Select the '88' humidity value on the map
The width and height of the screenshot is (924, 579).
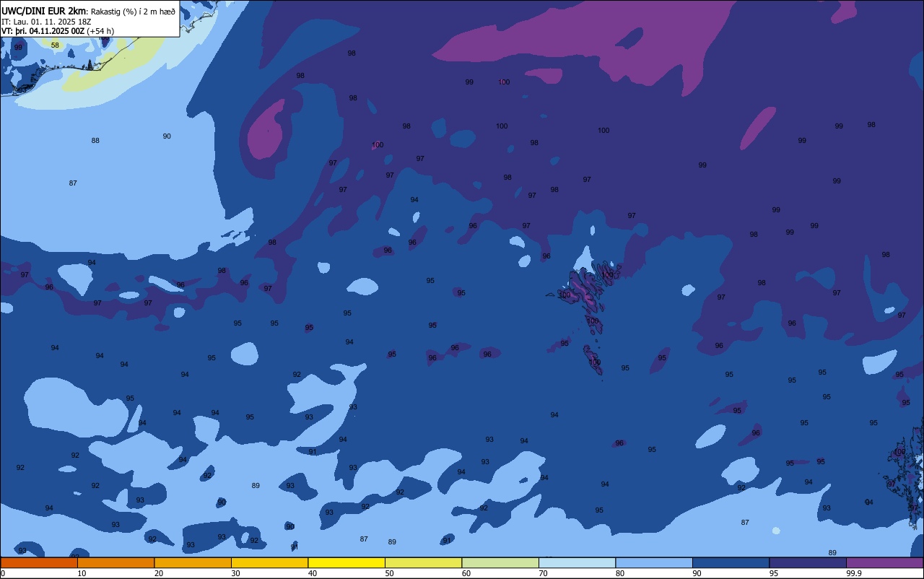95,140
